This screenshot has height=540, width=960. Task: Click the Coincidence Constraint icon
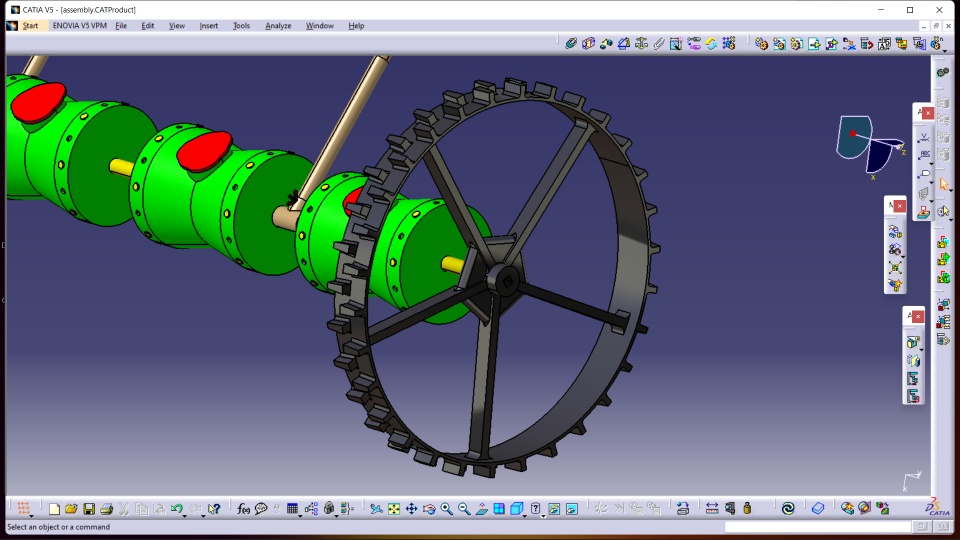[x=571, y=43]
